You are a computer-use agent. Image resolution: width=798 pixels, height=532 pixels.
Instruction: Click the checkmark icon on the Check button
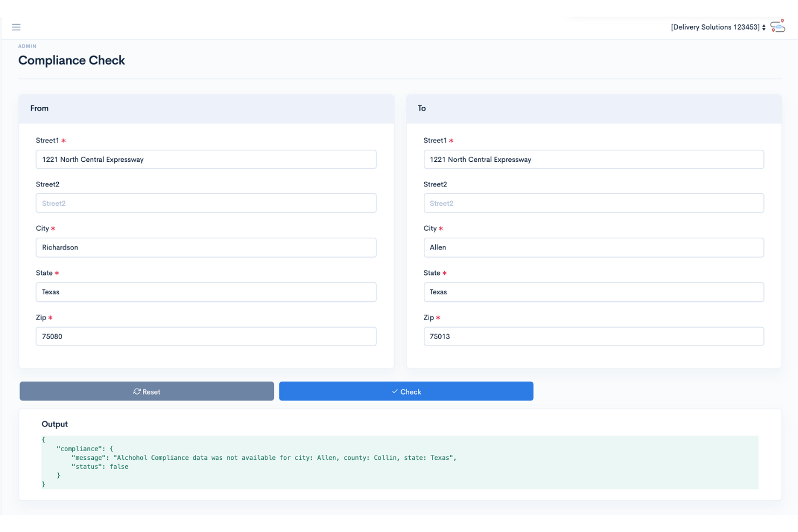pos(394,391)
